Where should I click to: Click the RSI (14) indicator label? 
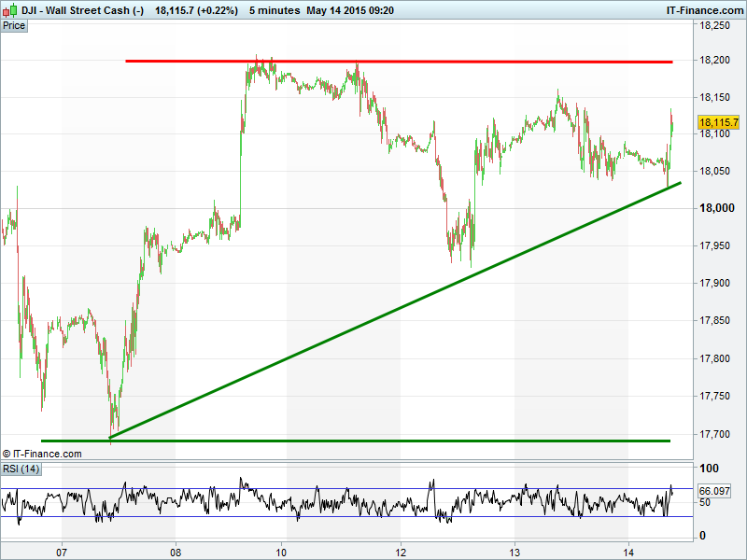pyautogui.click(x=21, y=469)
